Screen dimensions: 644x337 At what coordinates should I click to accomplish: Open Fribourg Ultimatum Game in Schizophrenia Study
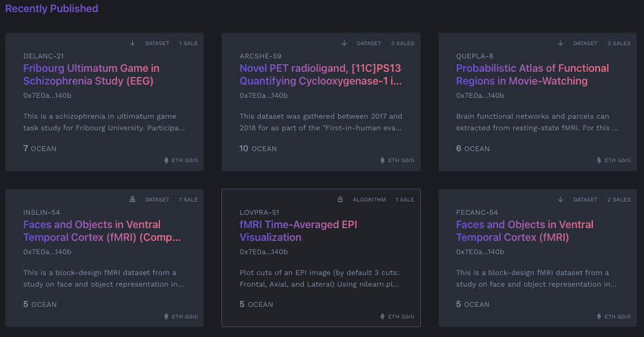pos(91,75)
